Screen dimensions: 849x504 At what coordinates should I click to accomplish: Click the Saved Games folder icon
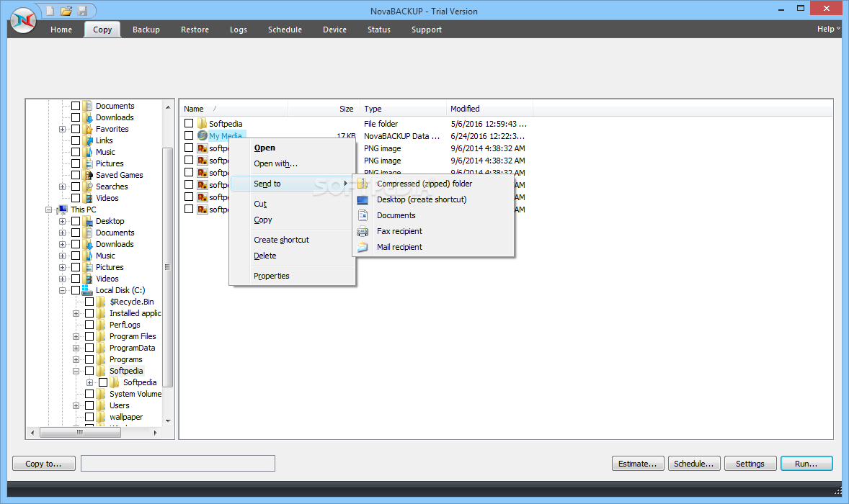click(x=88, y=175)
